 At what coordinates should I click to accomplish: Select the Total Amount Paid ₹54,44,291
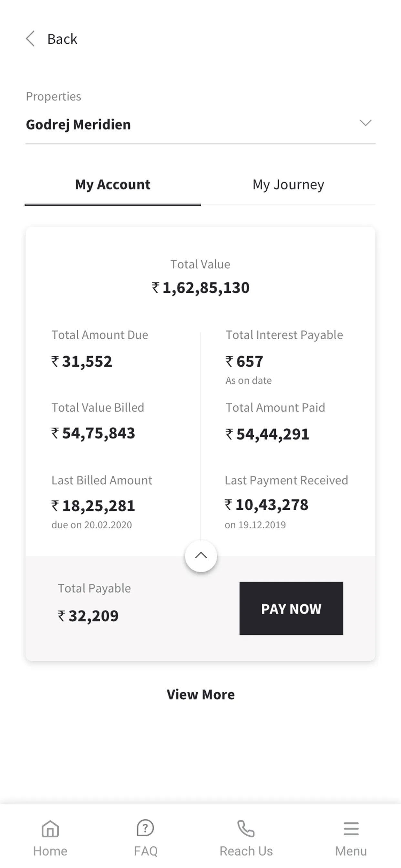click(267, 434)
